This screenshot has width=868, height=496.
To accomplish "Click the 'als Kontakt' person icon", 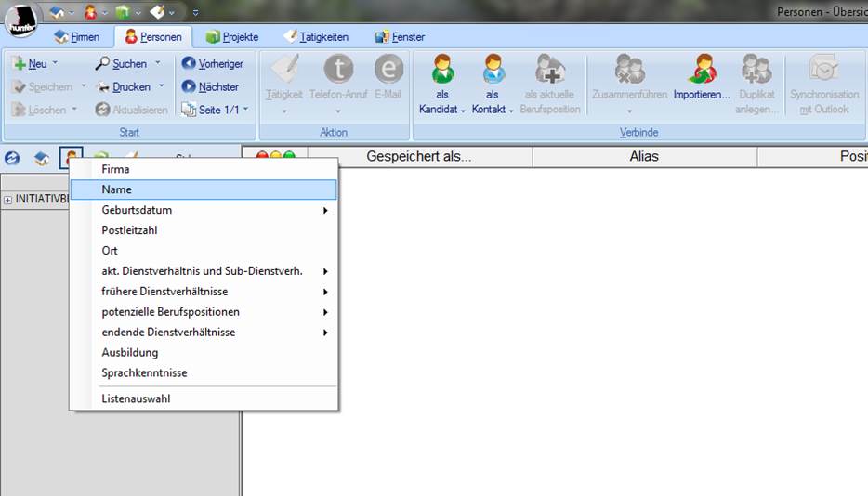I will pyautogui.click(x=493, y=71).
